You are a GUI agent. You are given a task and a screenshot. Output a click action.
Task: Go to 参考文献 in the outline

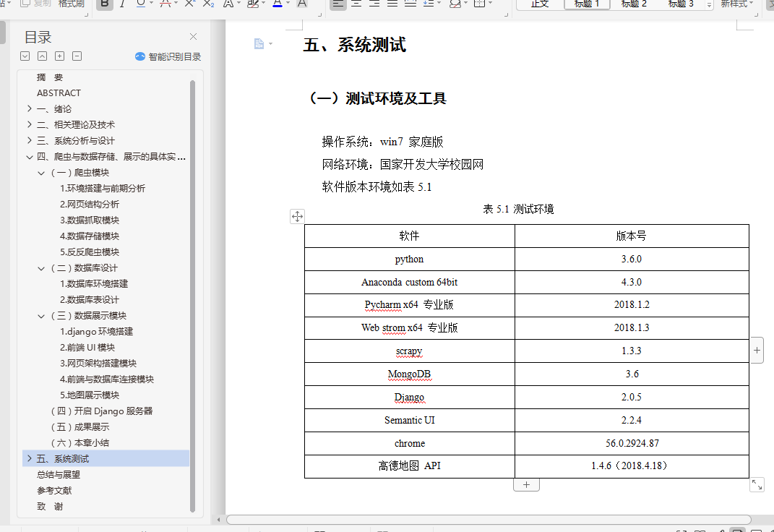[x=54, y=491]
